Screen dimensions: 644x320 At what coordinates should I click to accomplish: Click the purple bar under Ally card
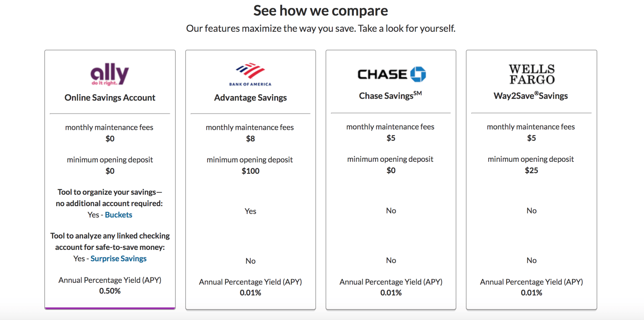point(110,308)
